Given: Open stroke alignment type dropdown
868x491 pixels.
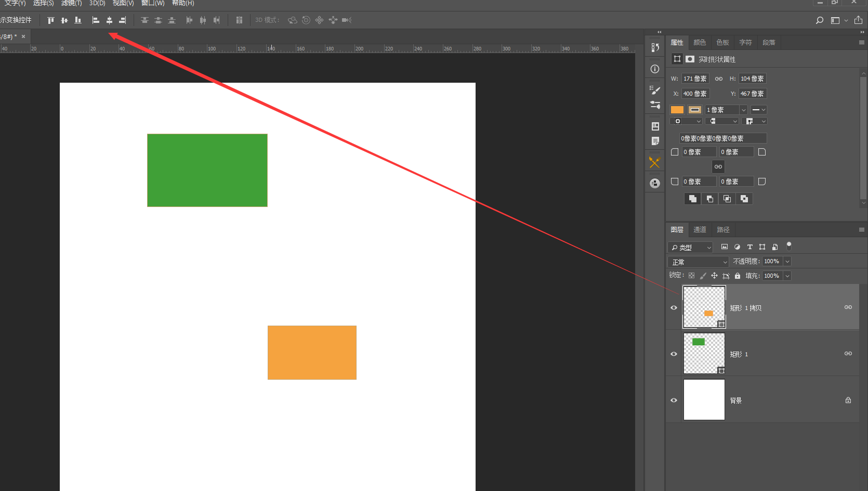Looking at the screenshot, I should click(686, 121).
